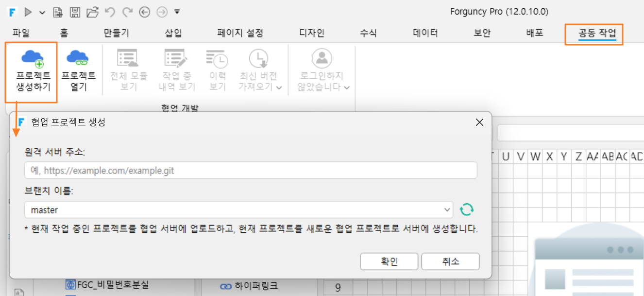
Task: Open the 데이터 ribbon tab
Action: tap(425, 34)
